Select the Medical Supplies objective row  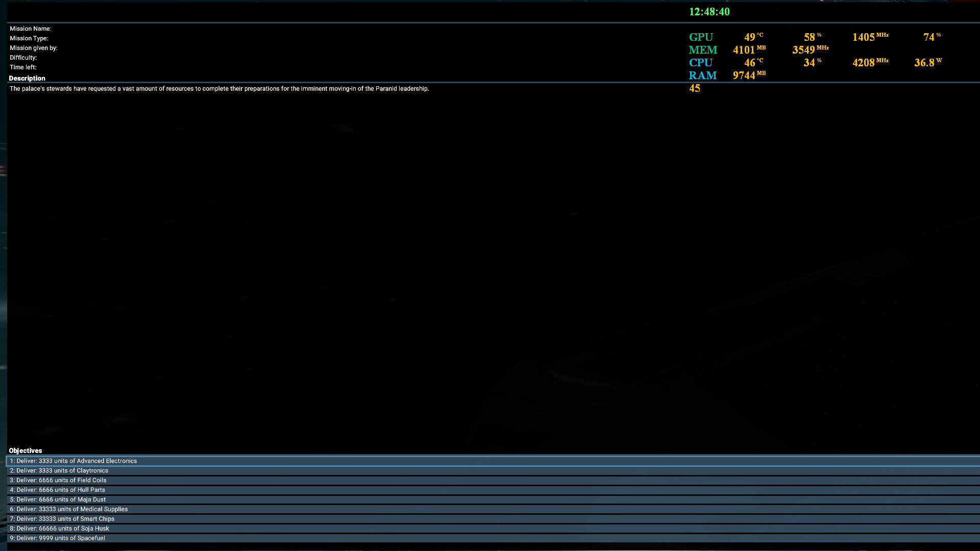coord(69,509)
